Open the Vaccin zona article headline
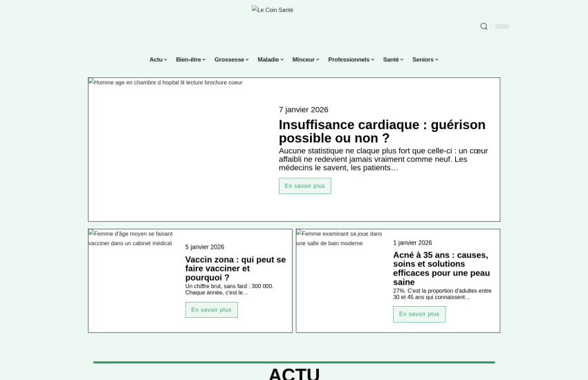The width and height of the screenshot is (588, 380). pyautogui.click(x=235, y=268)
